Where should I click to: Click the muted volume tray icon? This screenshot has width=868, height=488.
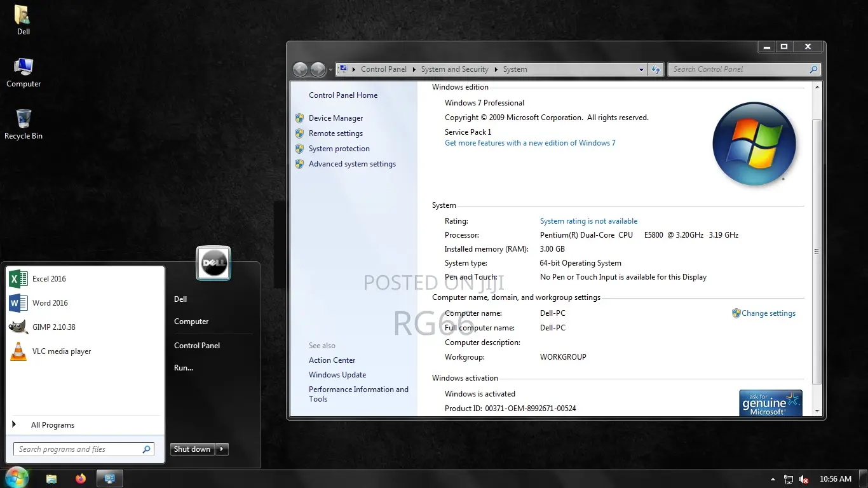click(804, 479)
